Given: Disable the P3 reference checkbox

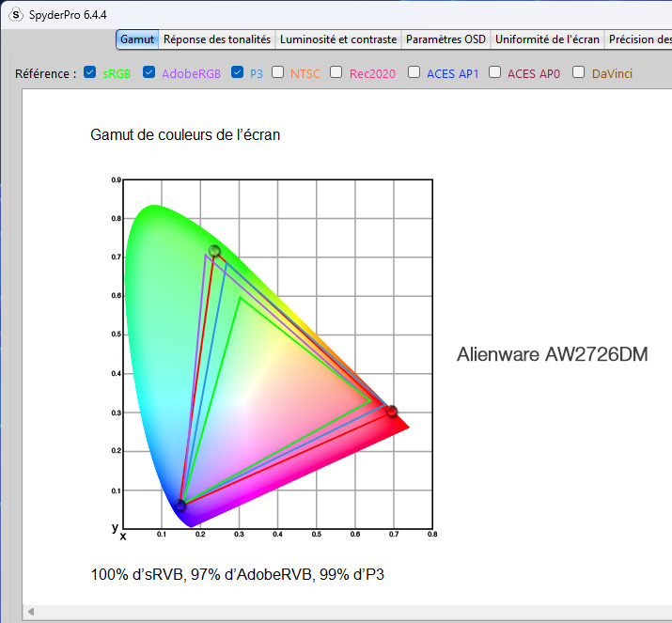Looking at the screenshot, I should pos(237,72).
